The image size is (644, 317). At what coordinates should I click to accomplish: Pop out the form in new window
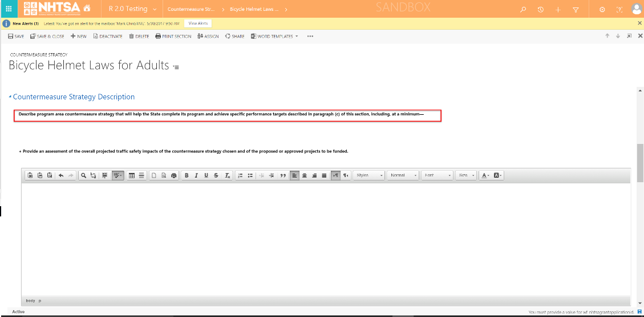click(629, 36)
